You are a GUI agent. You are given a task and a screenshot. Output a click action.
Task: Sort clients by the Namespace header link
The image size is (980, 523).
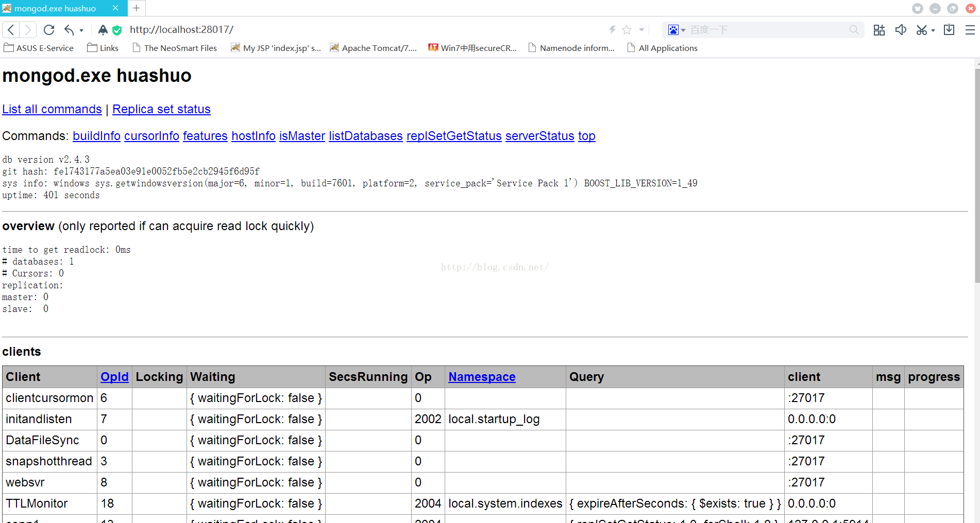coord(482,377)
